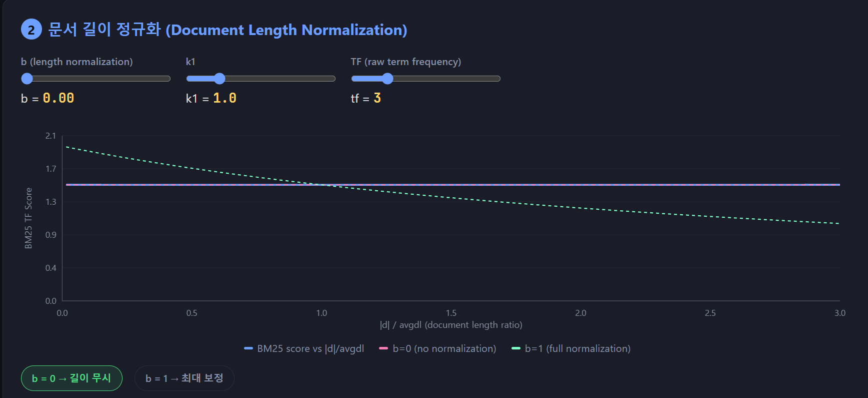Toggle the 'BM25 score vs |d|/avgdl' legend label
Viewport: 868px width, 398px height.
point(310,348)
